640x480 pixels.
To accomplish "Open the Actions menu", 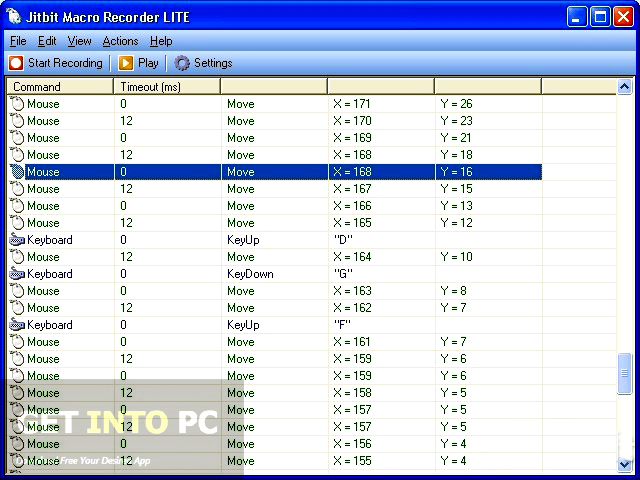I will tap(120, 41).
